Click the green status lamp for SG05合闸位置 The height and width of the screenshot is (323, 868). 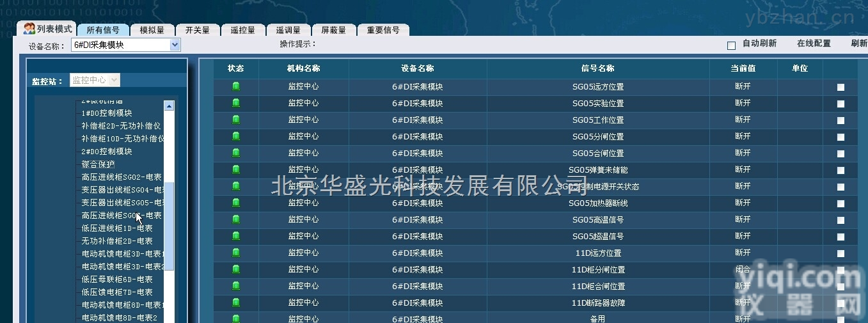point(236,153)
